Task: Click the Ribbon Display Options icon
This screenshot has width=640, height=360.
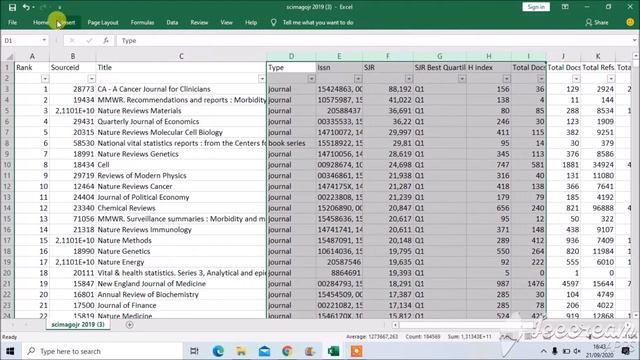Action: pyautogui.click(x=565, y=7)
